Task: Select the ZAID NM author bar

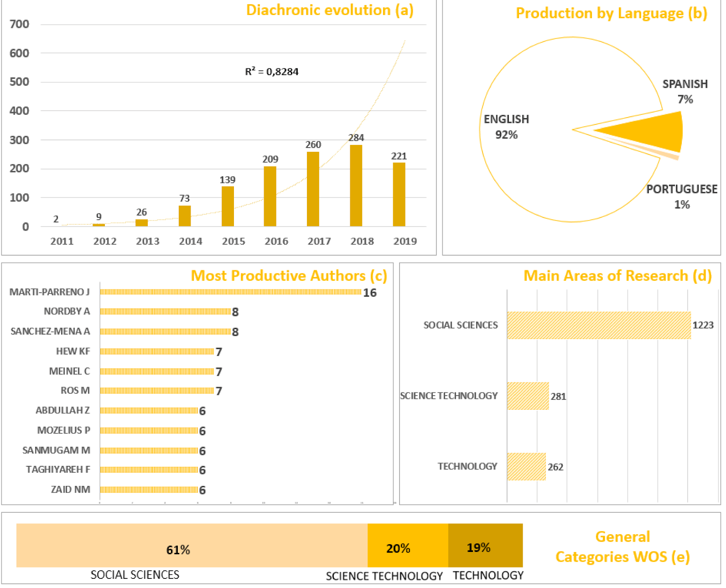Action: click(x=149, y=490)
